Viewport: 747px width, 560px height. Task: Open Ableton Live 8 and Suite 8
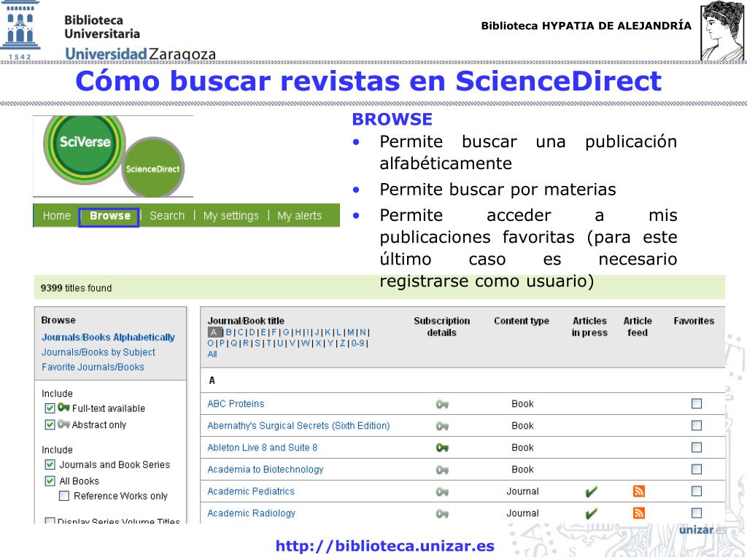point(263,448)
